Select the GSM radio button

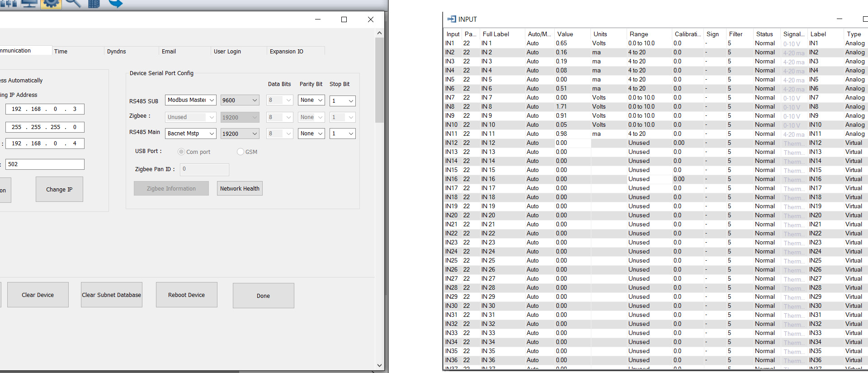[241, 152]
